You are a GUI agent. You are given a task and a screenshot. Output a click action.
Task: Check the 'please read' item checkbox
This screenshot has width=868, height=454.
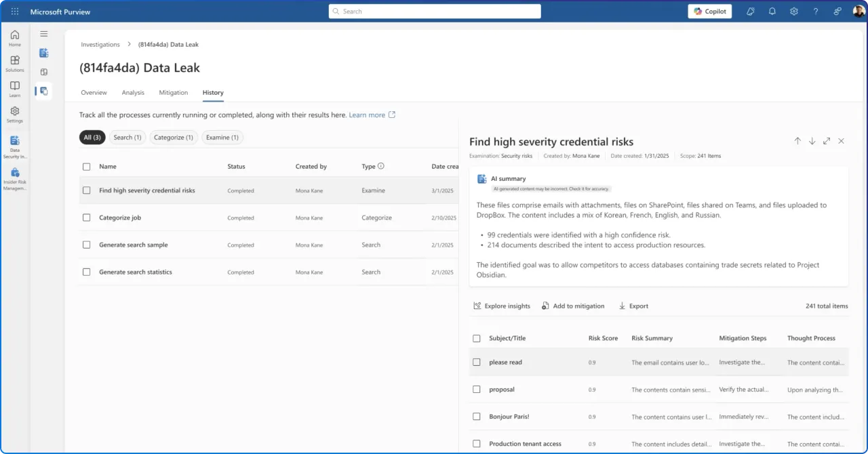pos(476,362)
